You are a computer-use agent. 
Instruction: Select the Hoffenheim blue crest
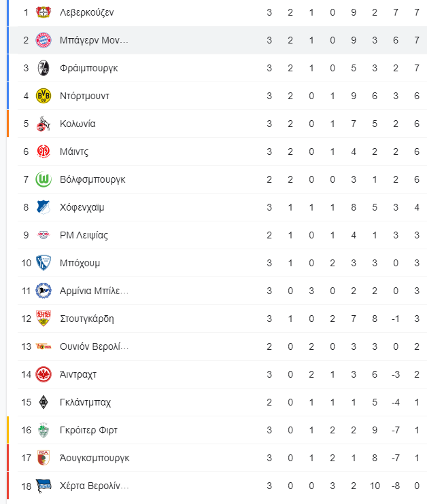point(44,207)
